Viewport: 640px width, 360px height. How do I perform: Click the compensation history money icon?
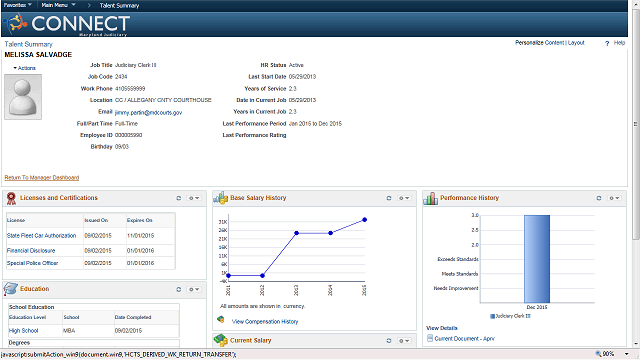point(221,320)
